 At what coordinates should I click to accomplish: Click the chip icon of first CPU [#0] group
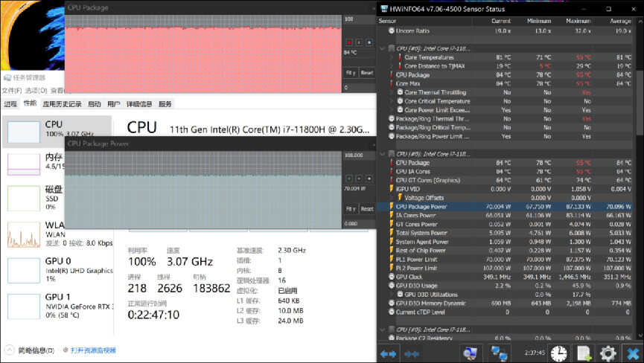[392, 48]
